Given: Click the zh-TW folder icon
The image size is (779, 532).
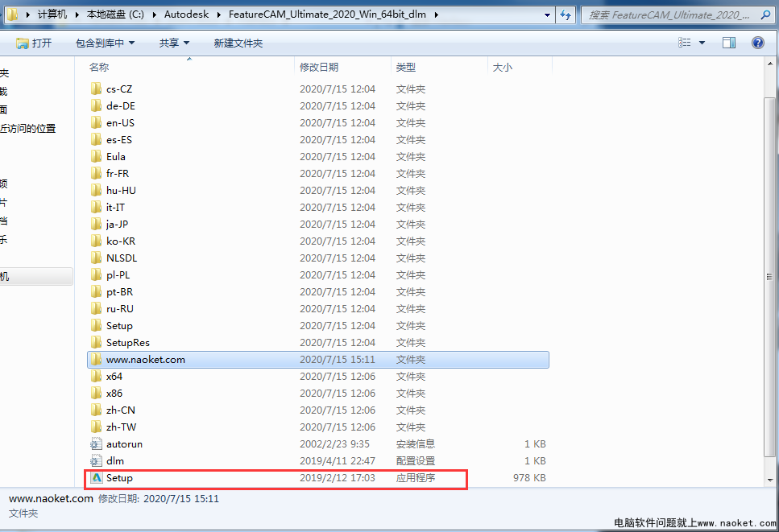Looking at the screenshot, I should click(97, 427).
